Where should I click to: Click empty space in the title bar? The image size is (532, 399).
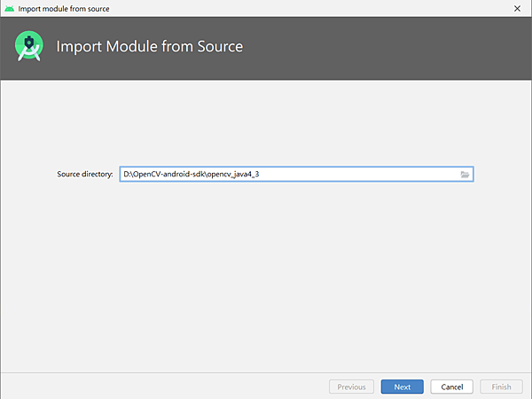click(x=310, y=8)
